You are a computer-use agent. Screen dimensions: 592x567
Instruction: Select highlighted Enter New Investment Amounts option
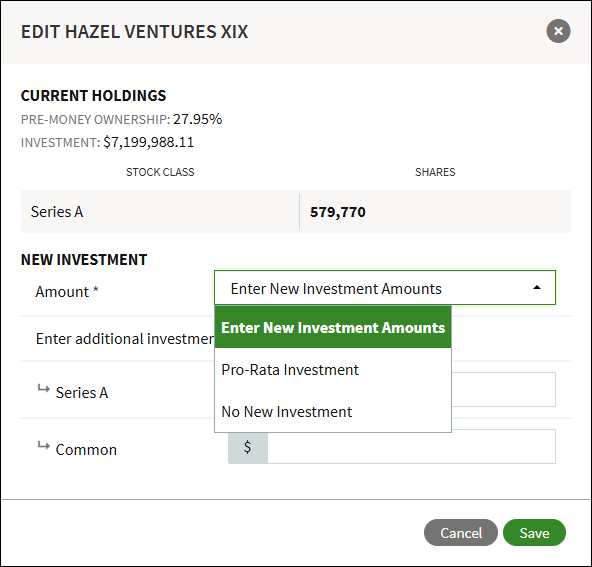click(x=333, y=327)
